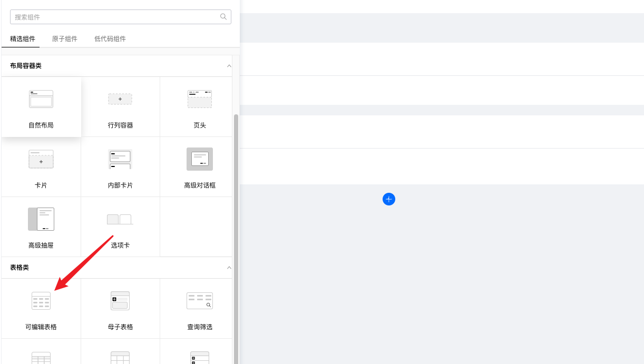This screenshot has width=644, height=364.
Task: Select the 高级对话框 component icon
Action: pos(200,159)
